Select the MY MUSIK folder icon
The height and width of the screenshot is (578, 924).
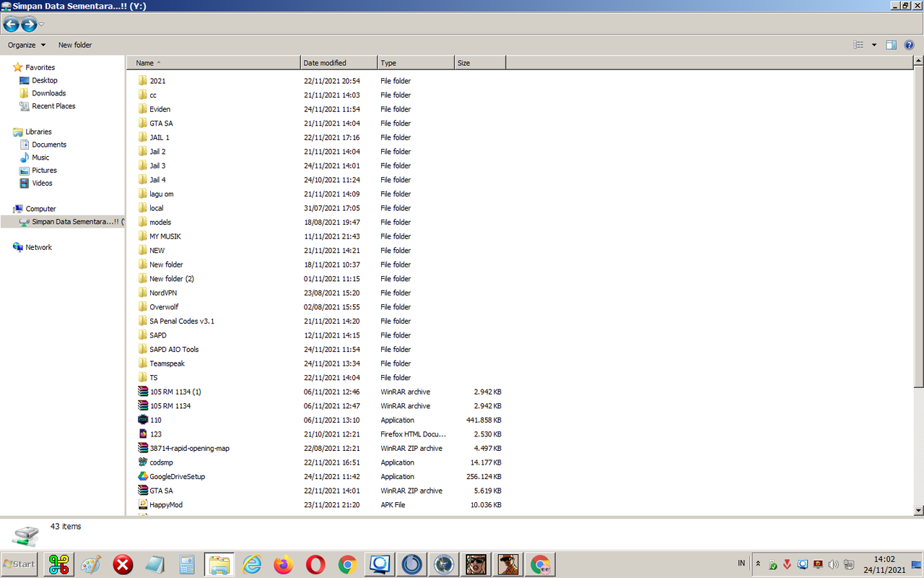(x=143, y=236)
